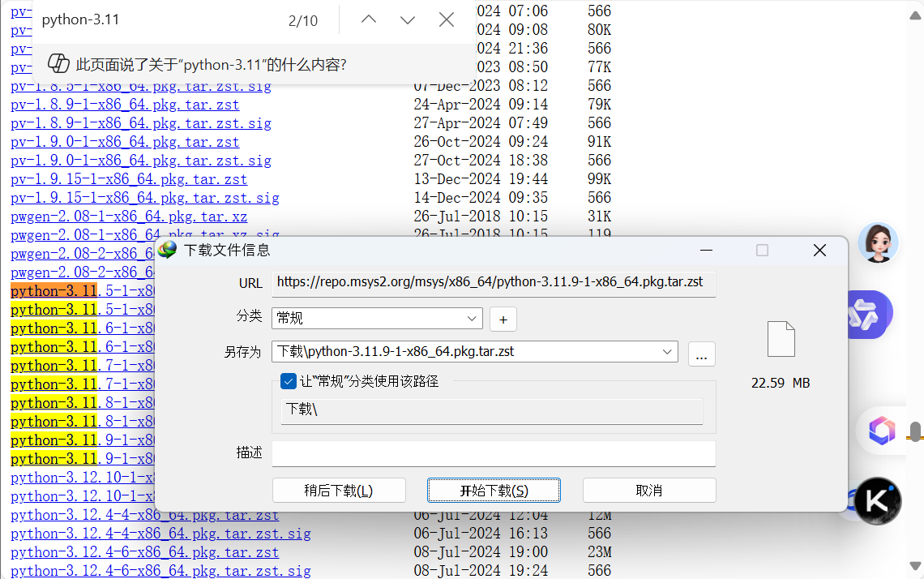Image resolution: width=924 pixels, height=579 pixels.
Task: Open the pv-1.9.0-1-x86_64.pkg.tar.zst link
Action: (x=125, y=142)
